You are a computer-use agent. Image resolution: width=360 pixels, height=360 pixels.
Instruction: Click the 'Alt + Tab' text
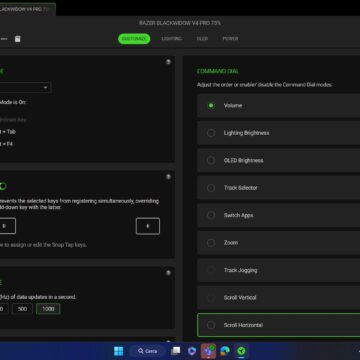8,132
